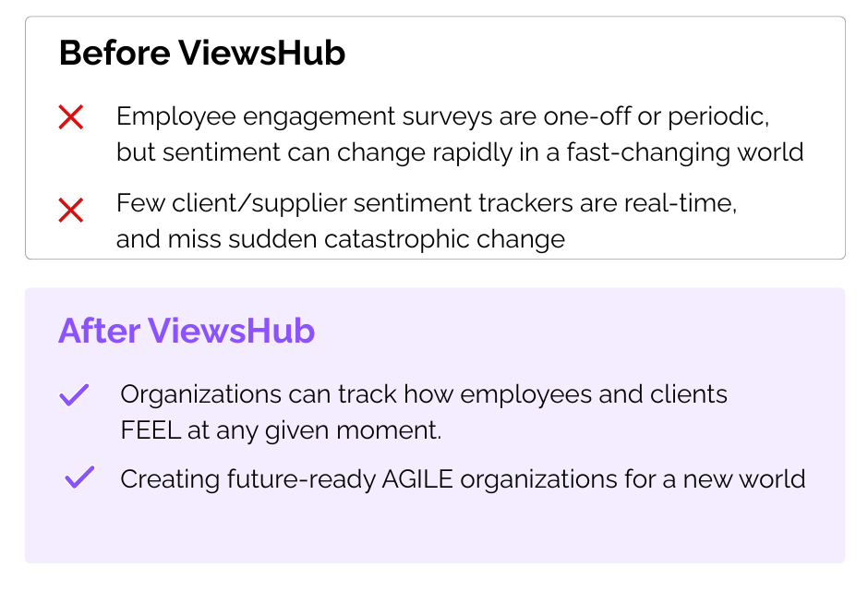868x592 pixels.
Task: Select the After ViewsHub heading
Action: click(x=187, y=332)
